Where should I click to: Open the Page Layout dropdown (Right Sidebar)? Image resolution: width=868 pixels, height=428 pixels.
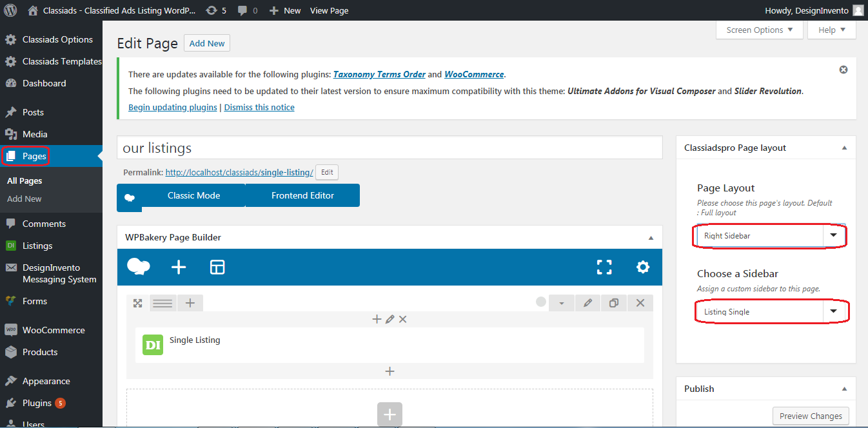coord(771,236)
